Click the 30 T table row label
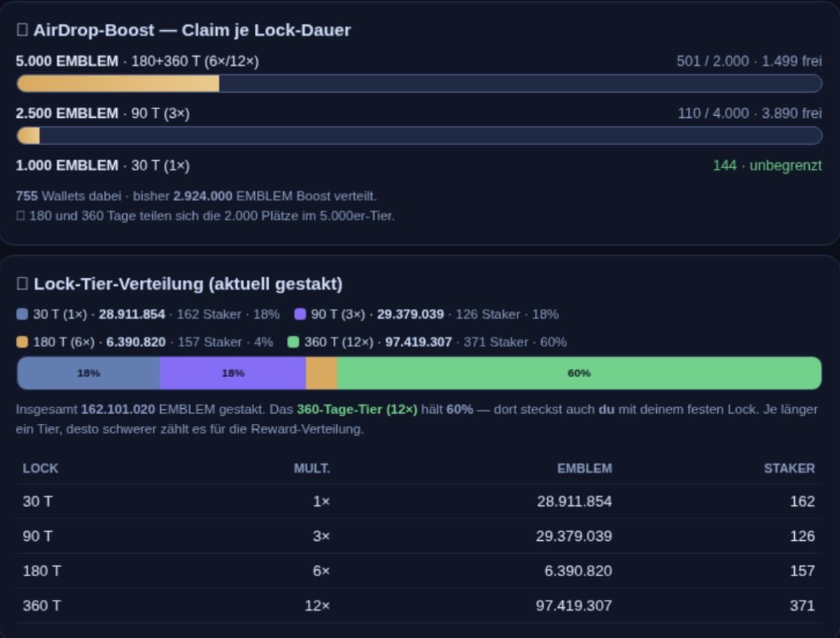The height and width of the screenshot is (638, 840). coord(37,501)
